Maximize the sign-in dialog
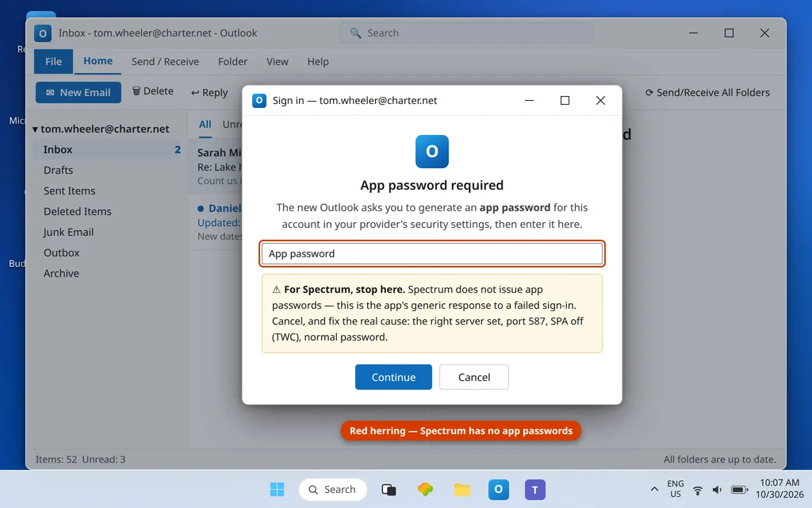812x508 pixels. tap(565, 101)
